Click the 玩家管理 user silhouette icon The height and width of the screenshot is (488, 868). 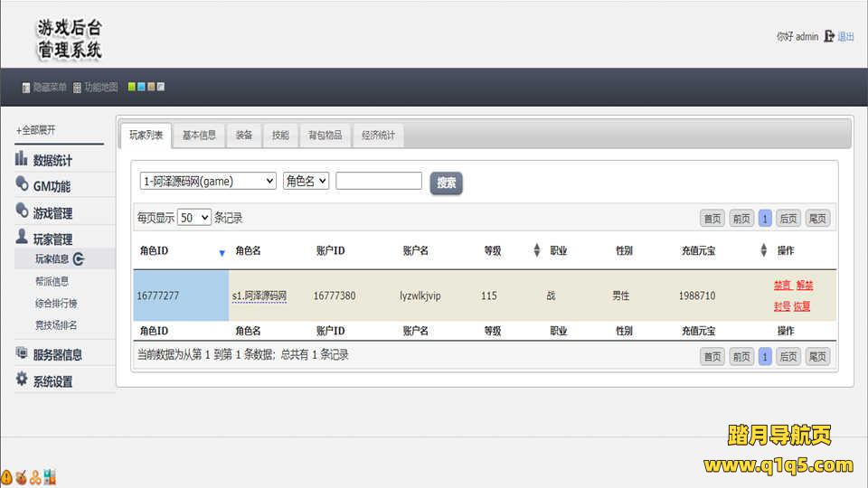tap(22, 238)
